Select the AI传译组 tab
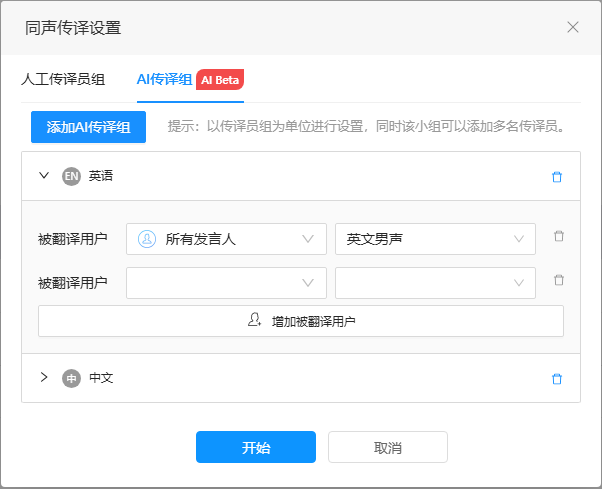Screen dimensions: 602x489 point(164,79)
